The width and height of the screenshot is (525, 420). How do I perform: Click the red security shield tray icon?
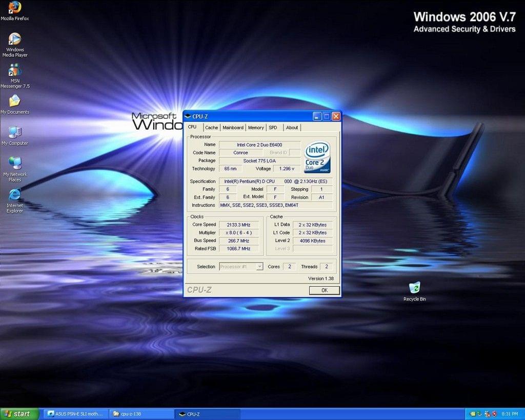(494, 414)
